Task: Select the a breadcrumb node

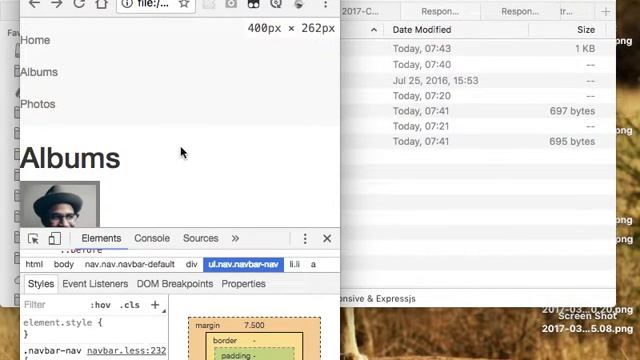Action: pos(313,264)
